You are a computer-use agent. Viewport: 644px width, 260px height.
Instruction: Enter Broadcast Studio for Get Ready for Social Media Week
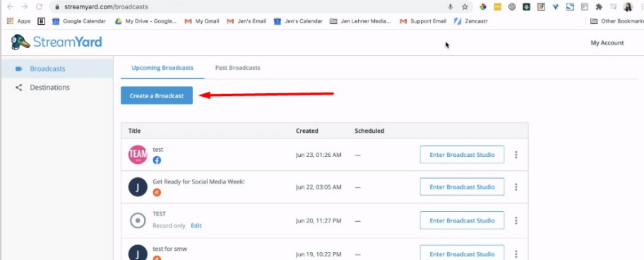coord(462,187)
